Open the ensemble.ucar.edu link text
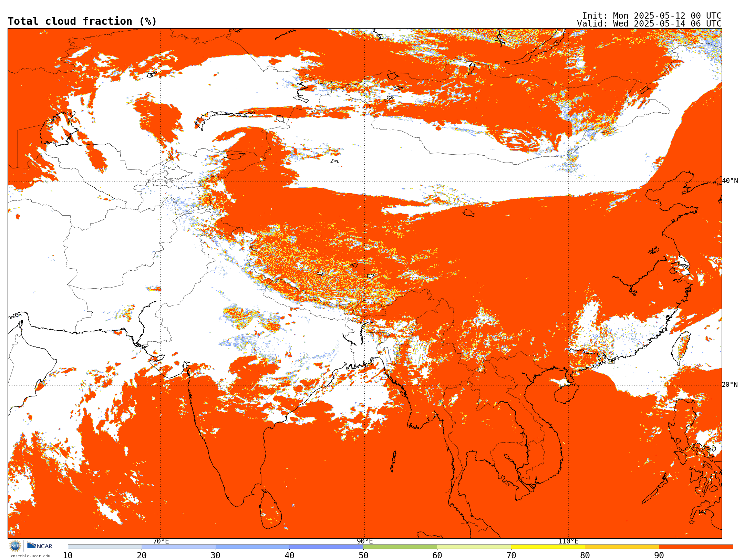The height and width of the screenshot is (560, 744). 30,556
